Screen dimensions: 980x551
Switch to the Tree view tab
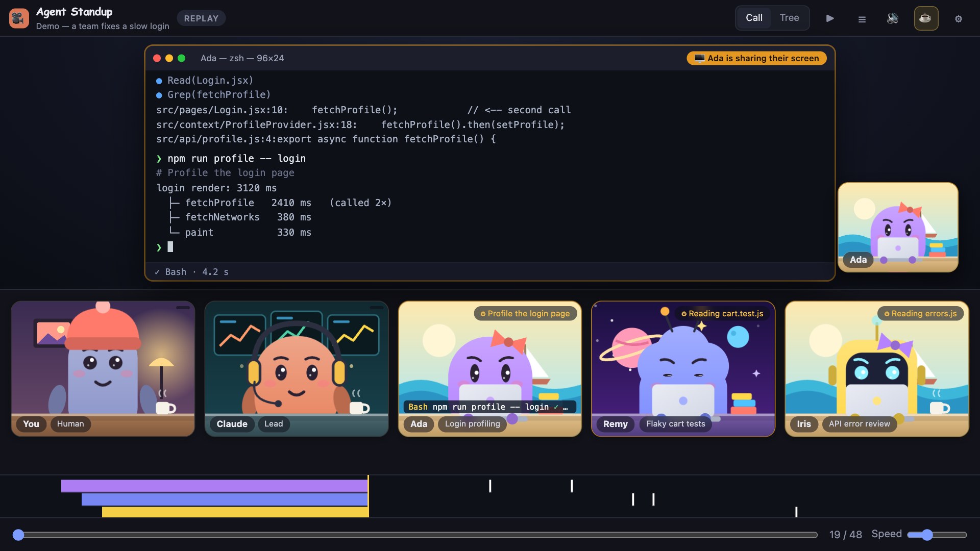point(789,18)
